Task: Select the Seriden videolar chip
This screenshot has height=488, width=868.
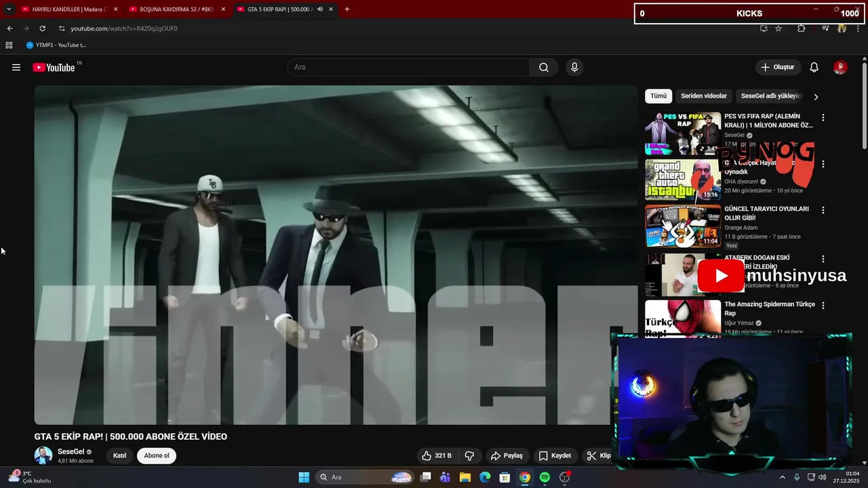Action: tap(704, 96)
